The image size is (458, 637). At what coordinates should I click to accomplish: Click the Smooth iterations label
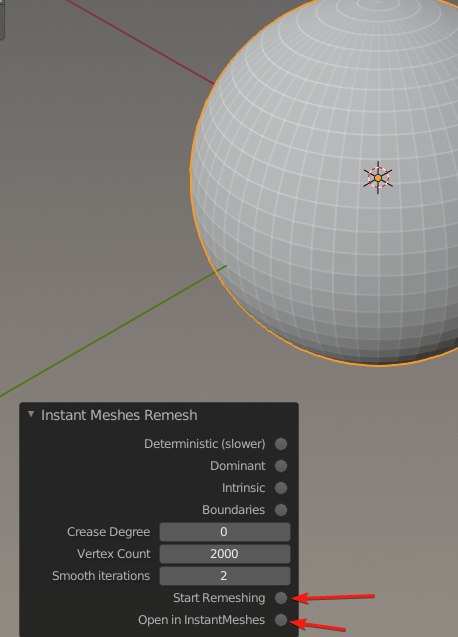101,576
